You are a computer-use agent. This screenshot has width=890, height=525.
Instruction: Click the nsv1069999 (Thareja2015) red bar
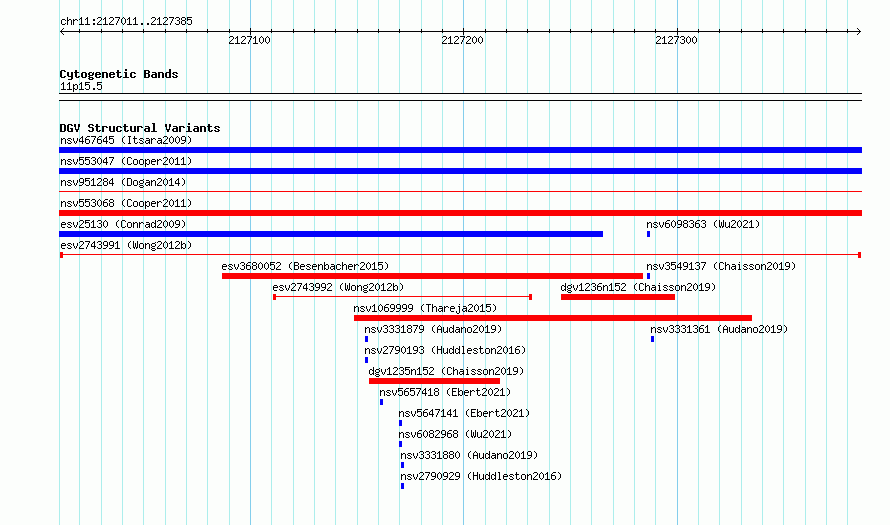coord(553,318)
